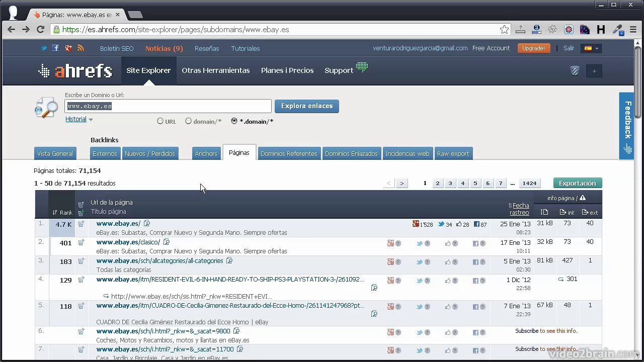The image size is (644, 362).
Task: Click the browser bookmark star icon
Action: point(504,30)
